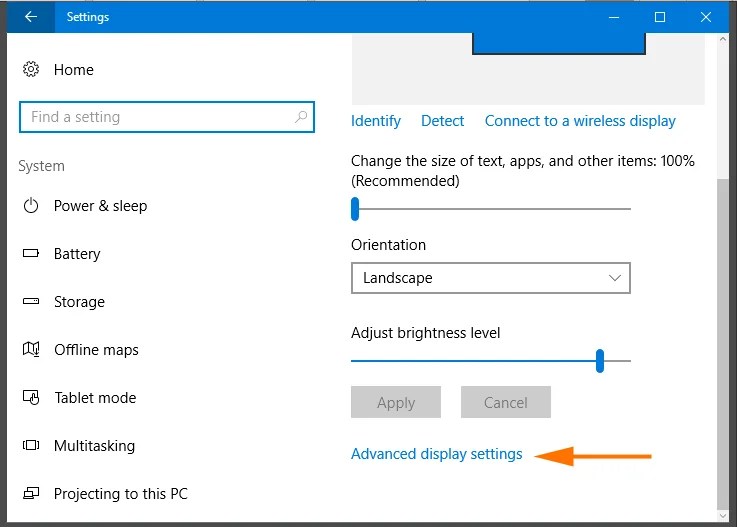737x527 pixels.
Task: Maximize the Settings window
Action: 660,17
